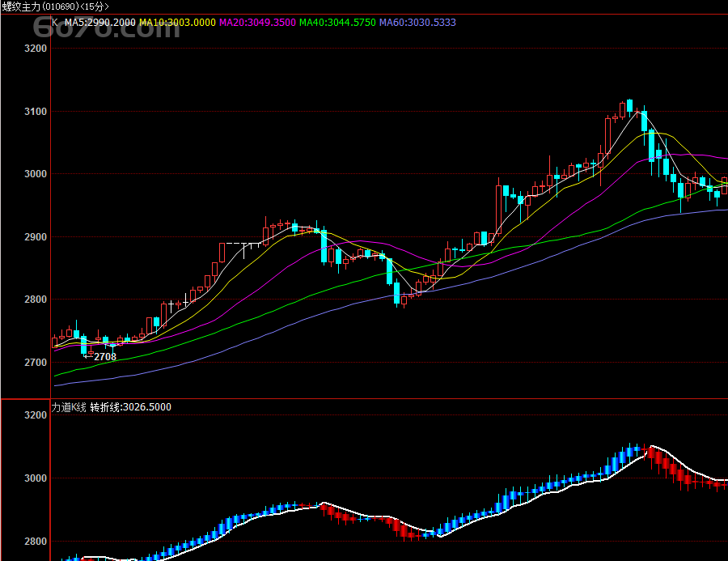Click the 2800 label on lower indicator axis
The height and width of the screenshot is (561, 728).
pyautogui.click(x=36, y=542)
